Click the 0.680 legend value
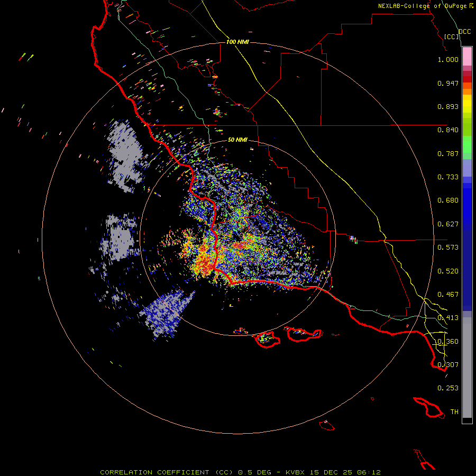The height and width of the screenshot is (476, 476). coord(448,200)
